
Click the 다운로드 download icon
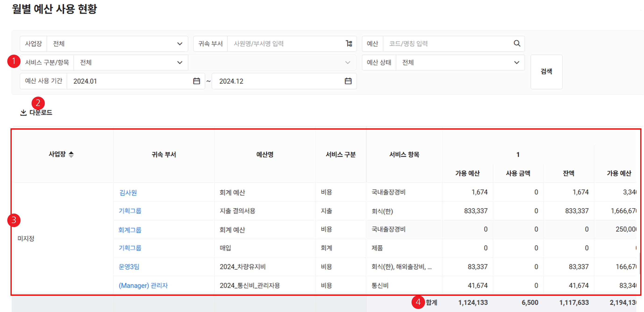tap(23, 112)
